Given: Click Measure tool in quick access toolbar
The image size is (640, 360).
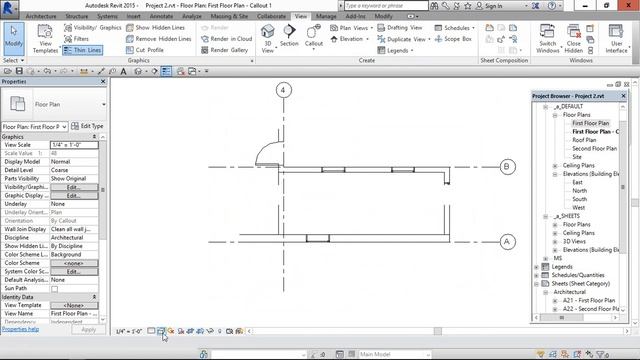Looking at the screenshot, I should pos(84,71).
